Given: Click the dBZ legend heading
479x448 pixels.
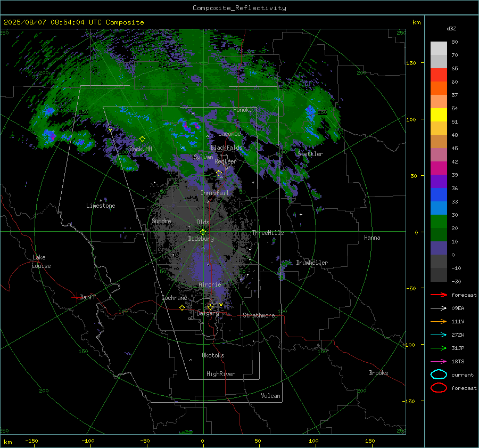Looking at the screenshot, I should pyautogui.click(x=451, y=28).
